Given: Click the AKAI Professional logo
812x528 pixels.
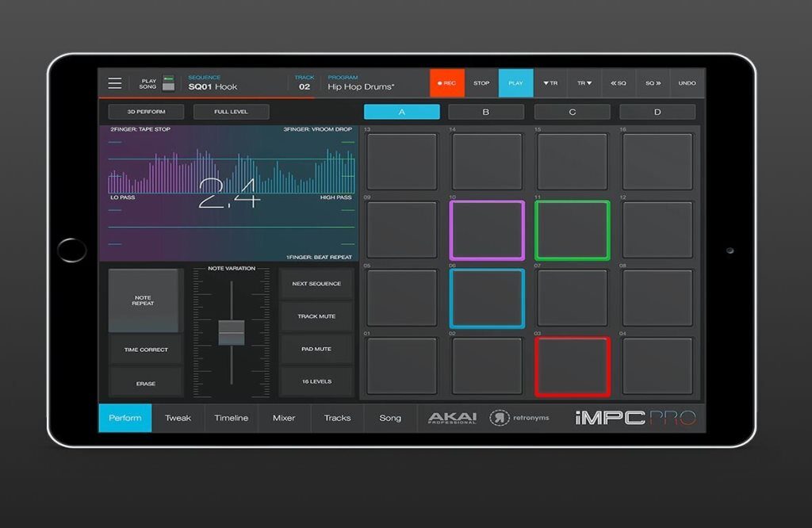Looking at the screenshot, I should tap(452, 418).
